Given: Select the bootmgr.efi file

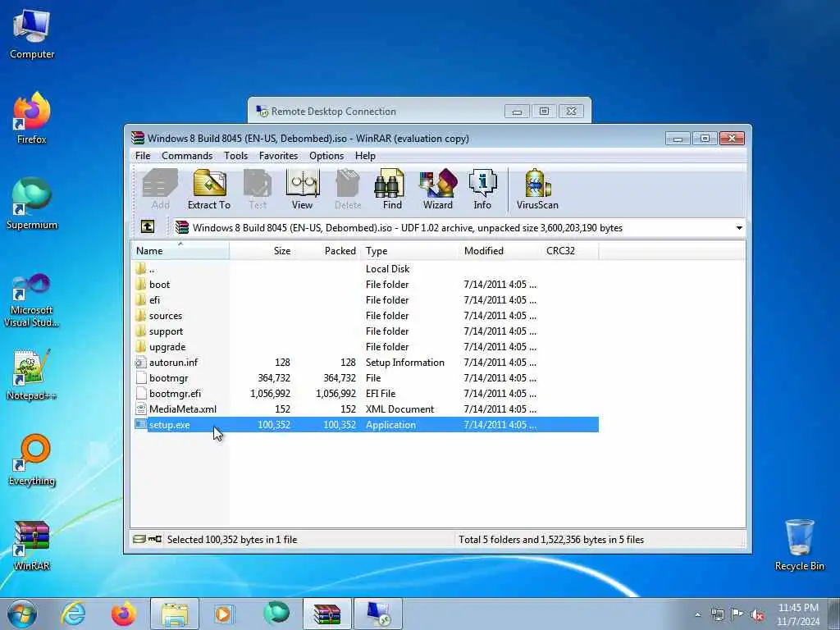Looking at the screenshot, I should click(x=365, y=393).
